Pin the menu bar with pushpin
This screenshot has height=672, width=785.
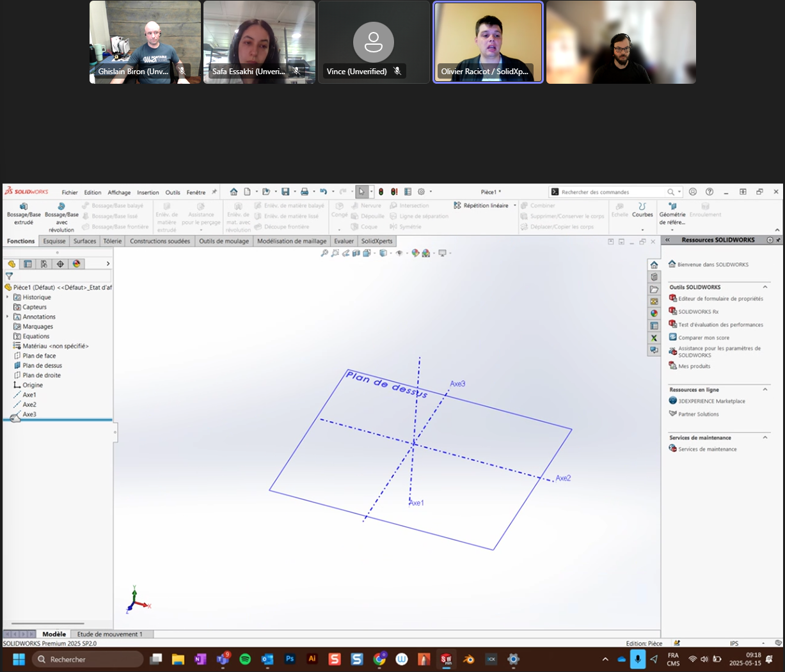coord(214,192)
